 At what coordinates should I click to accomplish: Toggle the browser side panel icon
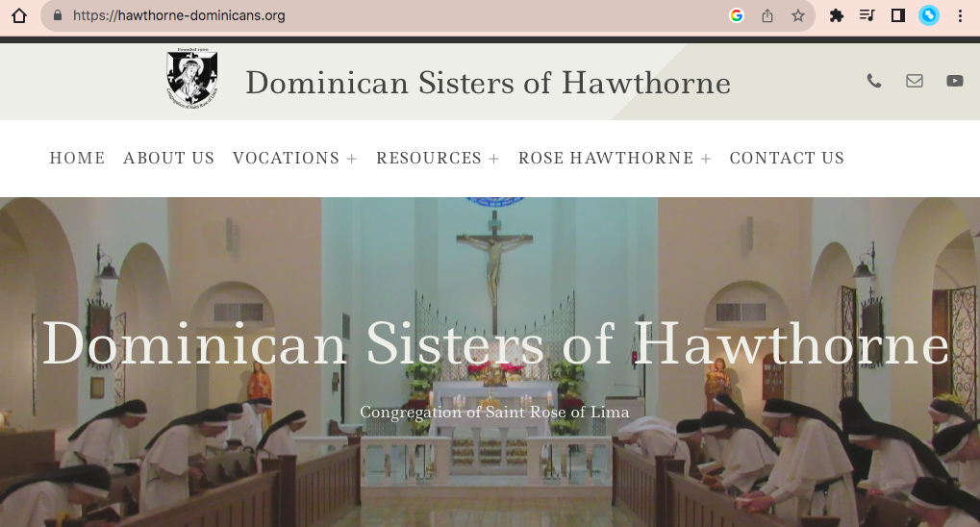pos(898,15)
